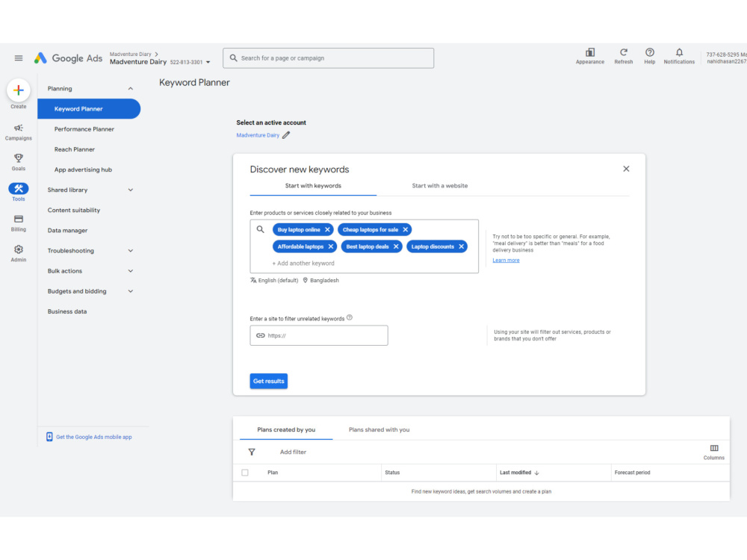Click the Google Ads logo

click(x=68, y=58)
